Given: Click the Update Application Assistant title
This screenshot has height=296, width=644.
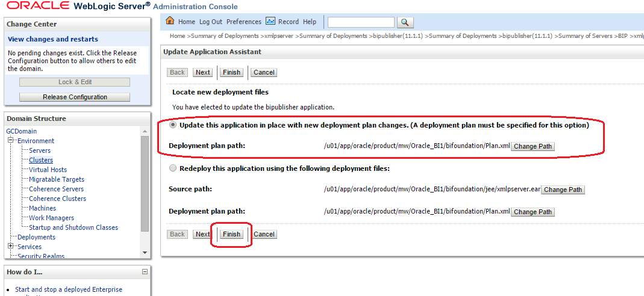Looking at the screenshot, I should tap(212, 52).
